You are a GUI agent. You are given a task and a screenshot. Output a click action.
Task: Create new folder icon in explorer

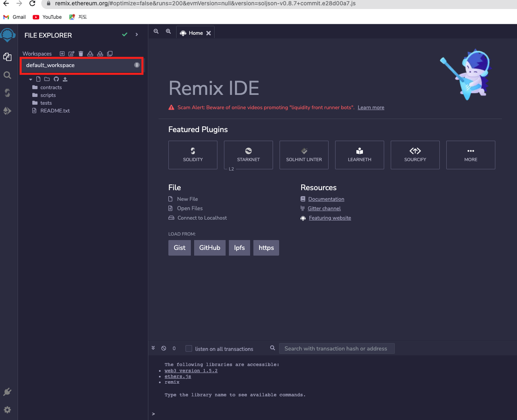coord(47,79)
